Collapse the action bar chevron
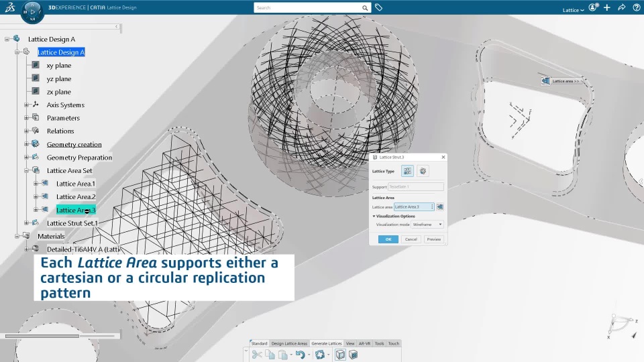 pyautogui.click(x=246, y=351)
